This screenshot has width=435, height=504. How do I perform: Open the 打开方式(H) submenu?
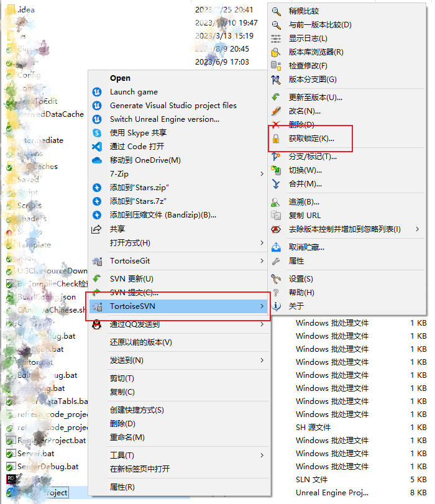pos(130,242)
